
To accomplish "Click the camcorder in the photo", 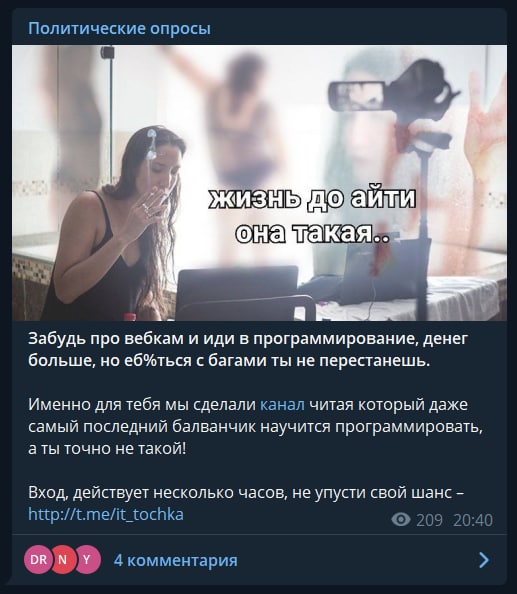I will pyautogui.click(x=392, y=92).
